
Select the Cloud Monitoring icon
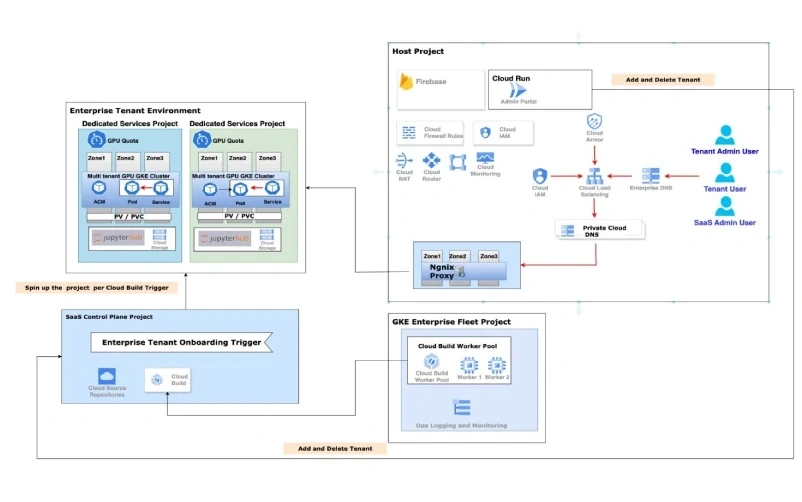[x=487, y=159]
